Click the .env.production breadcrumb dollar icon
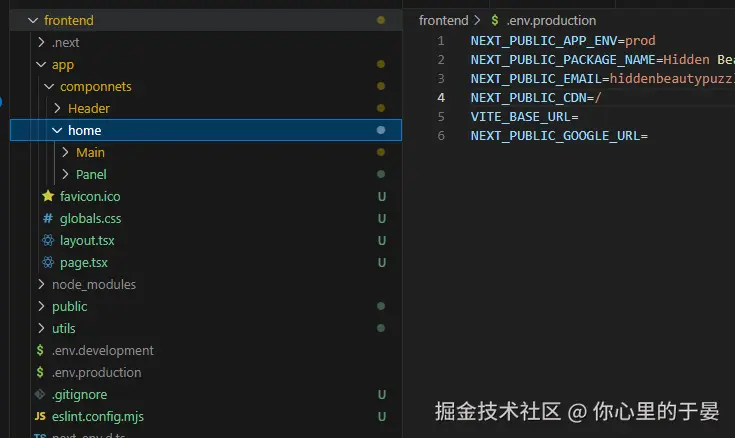 tap(494, 20)
